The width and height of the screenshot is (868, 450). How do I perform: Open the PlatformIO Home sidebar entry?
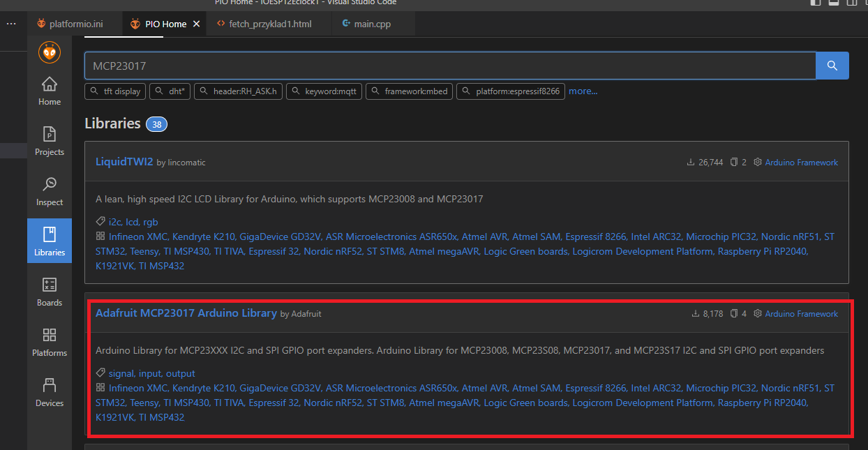(x=50, y=91)
